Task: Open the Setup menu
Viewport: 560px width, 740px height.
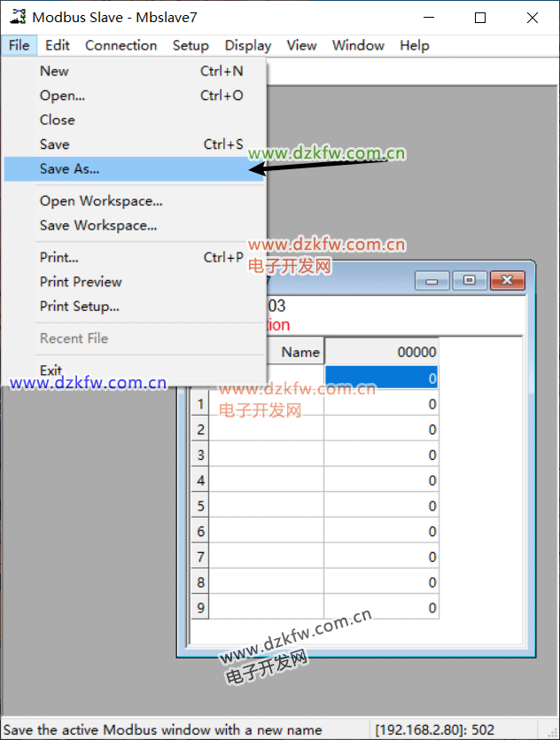Action: 191,45
